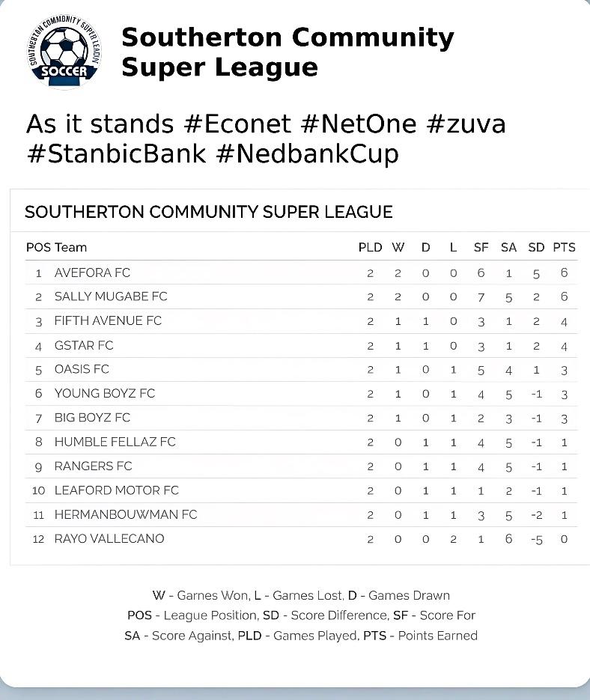This screenshot has height=700, width=590.
Task: Select the #NedbankCup hashtag
Action: coord(306,153)
